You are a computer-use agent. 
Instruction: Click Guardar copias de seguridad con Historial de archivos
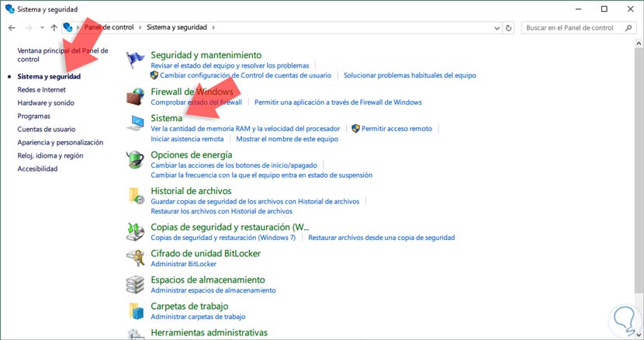tap(255, 202)
